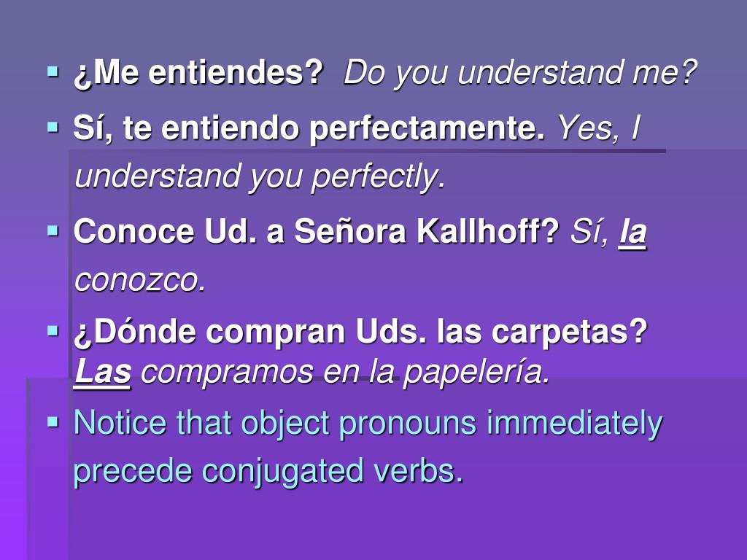Click the underlined word 'la'
The width and height of the screenshot is (747, 560).
pyautogui.click(x=632, y=233)
